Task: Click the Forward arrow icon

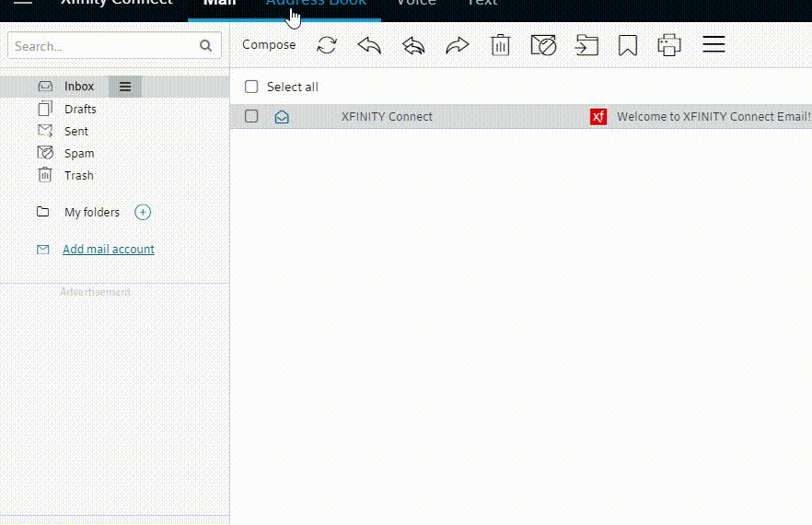Action: 458,45
